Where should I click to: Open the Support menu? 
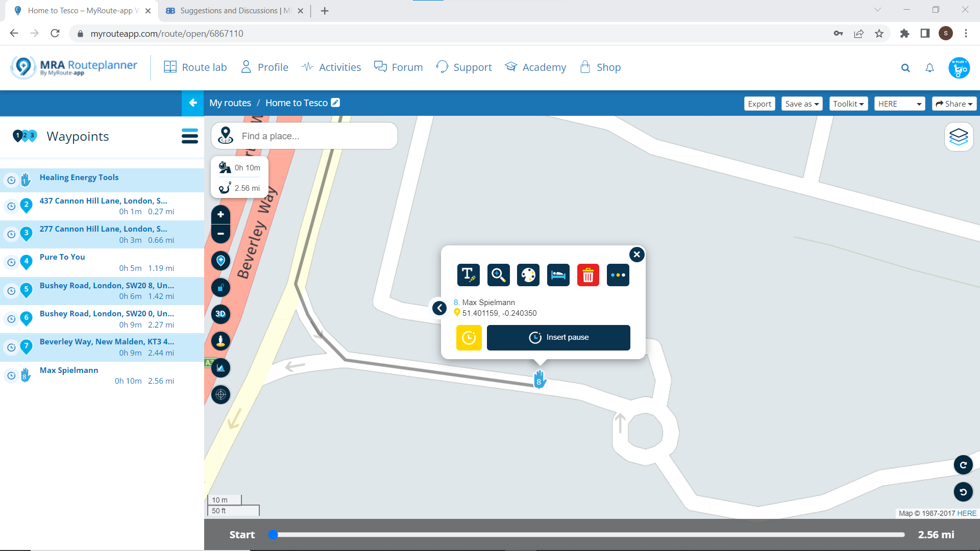tap(464, 67)
